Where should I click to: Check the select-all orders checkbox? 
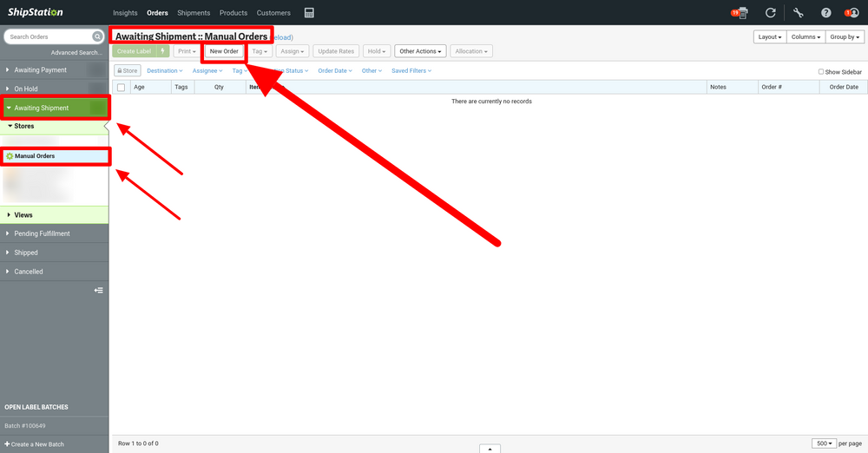pos(122,88)
